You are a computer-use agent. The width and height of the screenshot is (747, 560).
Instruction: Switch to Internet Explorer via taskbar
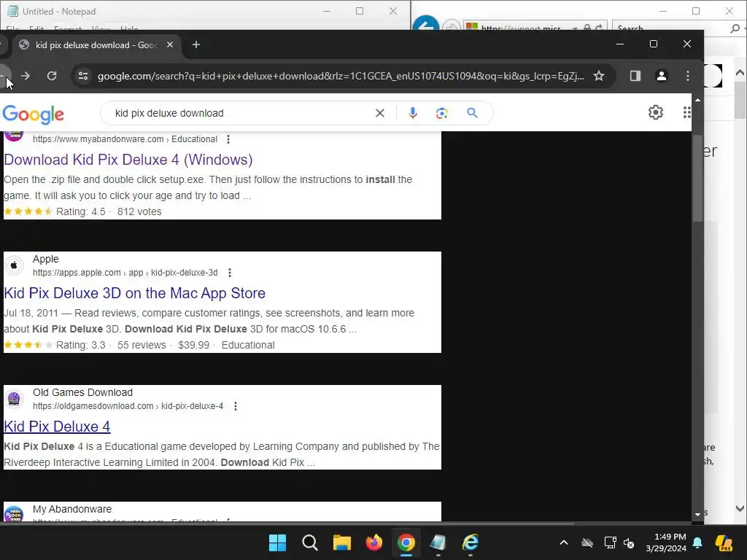click(x=471, y=542)
